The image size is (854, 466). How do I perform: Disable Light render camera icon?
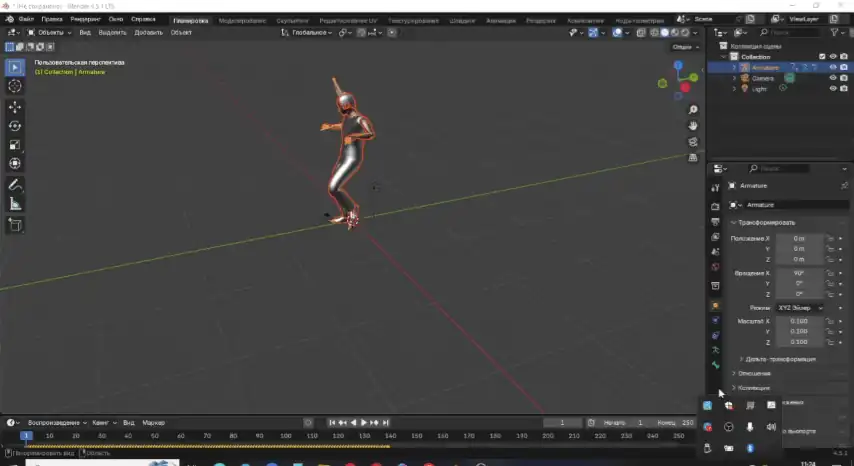pos(844,89)
